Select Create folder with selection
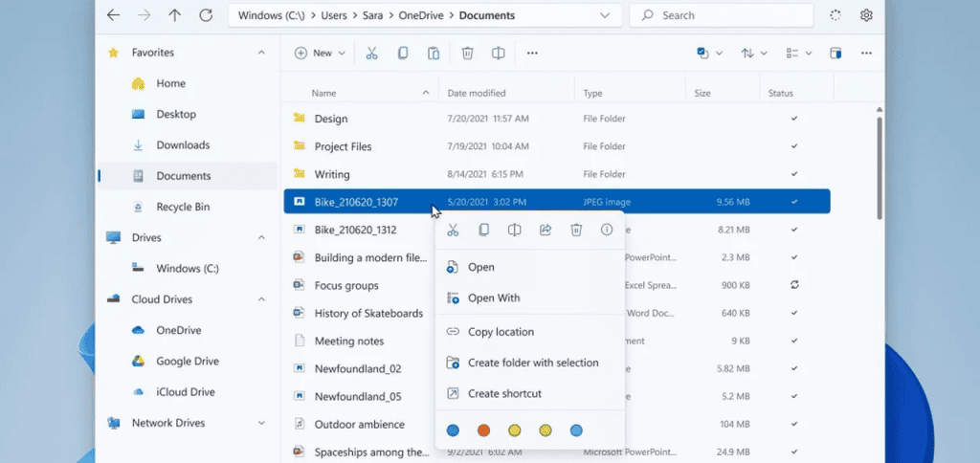Image resolution: width=980 pixels, height=463 pixels. coord(532,363)
